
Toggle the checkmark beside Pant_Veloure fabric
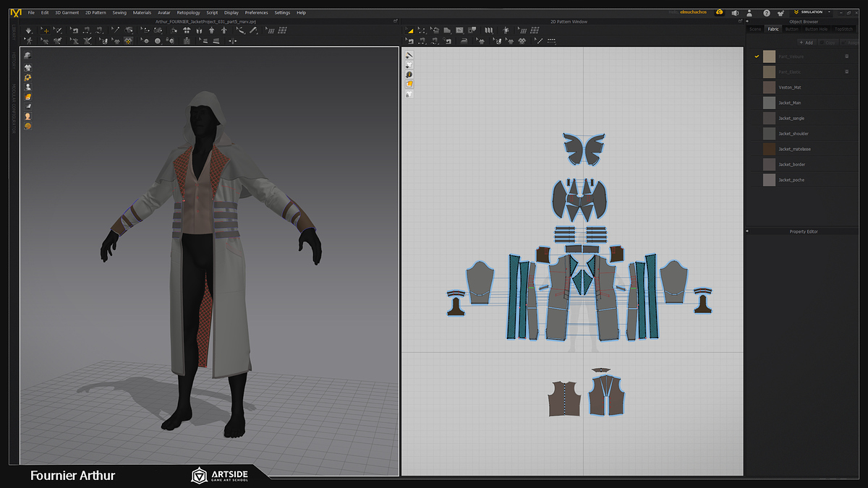click(x=757, y=56)
